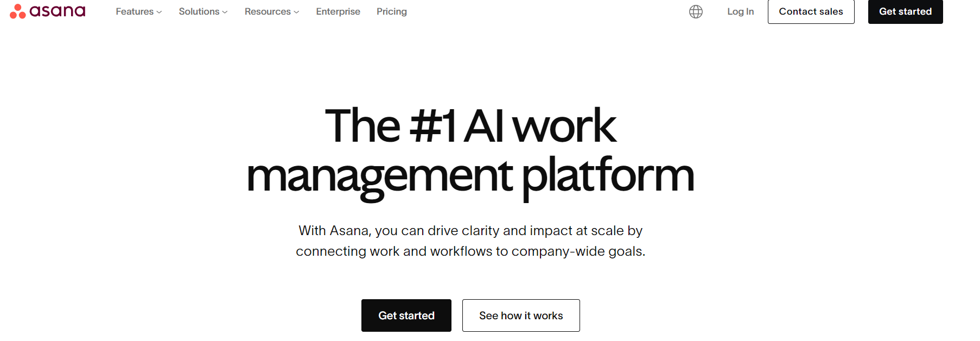Expand the Solutions chevron arrow

225,12
